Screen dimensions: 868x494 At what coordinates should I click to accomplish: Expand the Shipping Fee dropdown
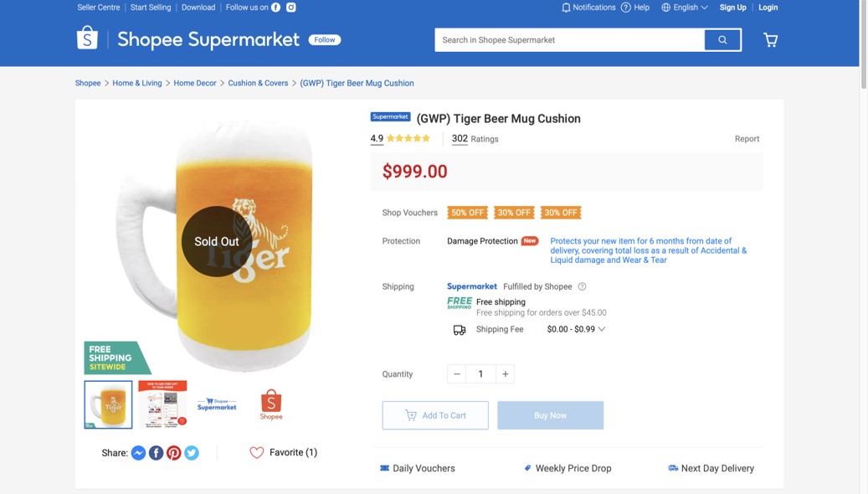tap(601, 329)
